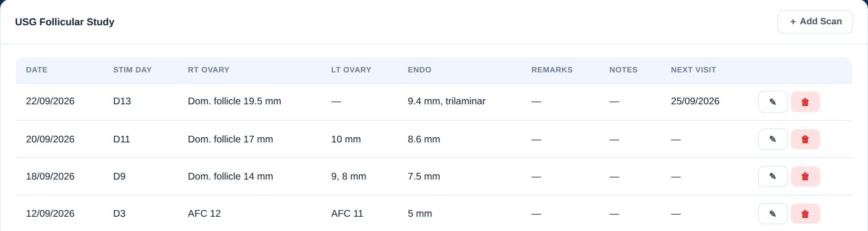Edit the D9 scan row
The height and width of the screenshot is (231, 868).
point(773,176)
